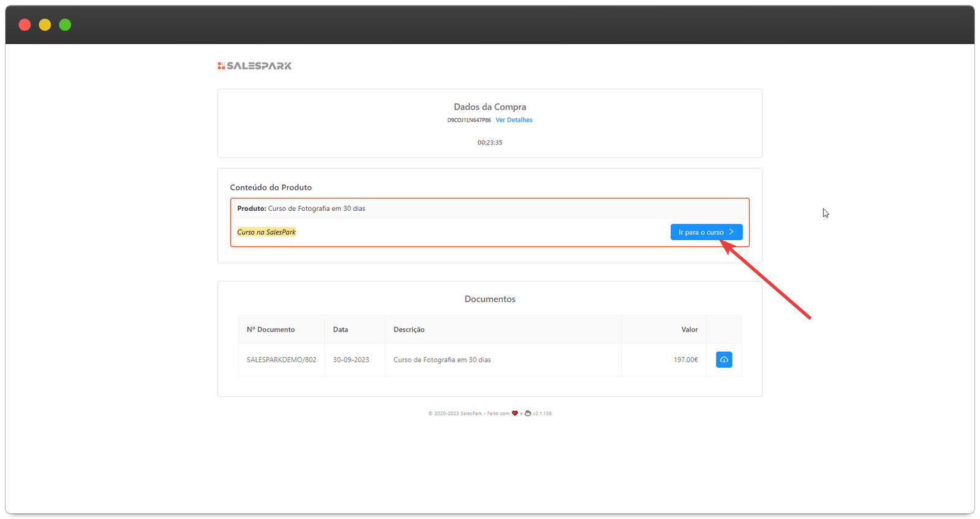This screenshot has height=519, width=980.
Task: Click the 'Descrição' column header
Action: (409, 330)
